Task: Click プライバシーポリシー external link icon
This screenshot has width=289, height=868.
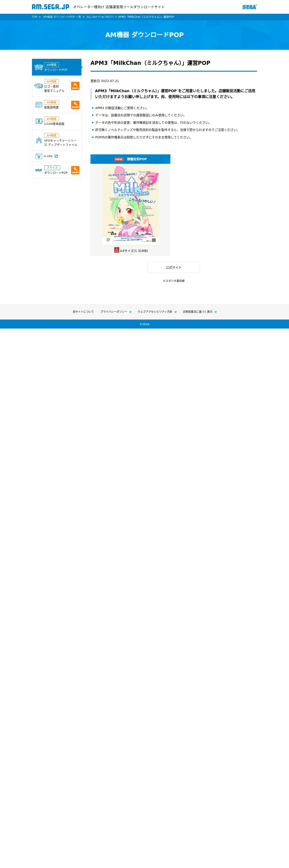Action: point(130,312)
